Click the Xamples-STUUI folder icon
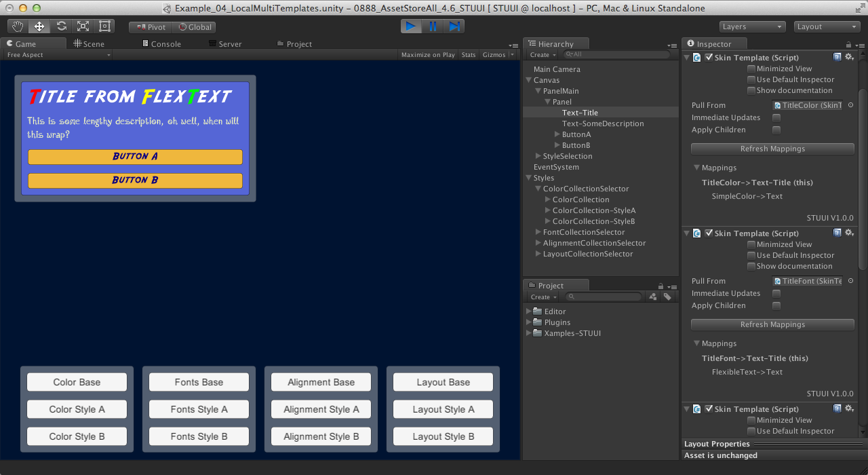 [x=538, y=333]
